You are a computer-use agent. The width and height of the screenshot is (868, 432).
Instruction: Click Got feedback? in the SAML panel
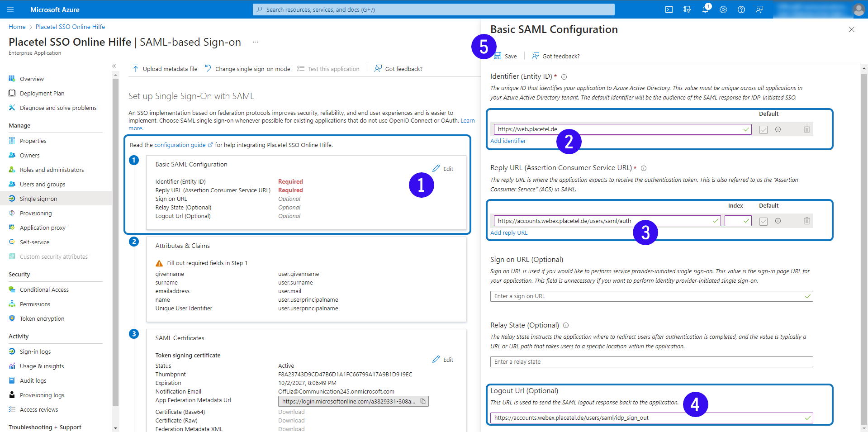coord(555,56)
